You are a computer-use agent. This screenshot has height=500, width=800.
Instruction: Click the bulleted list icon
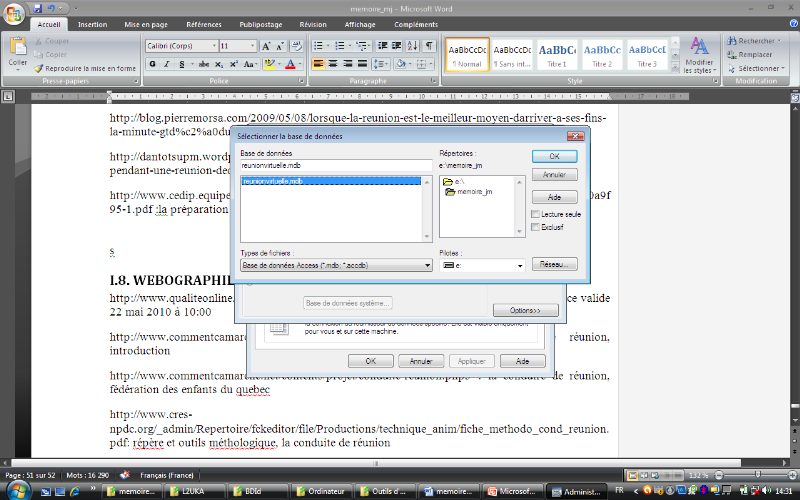[x=318, y=46]
